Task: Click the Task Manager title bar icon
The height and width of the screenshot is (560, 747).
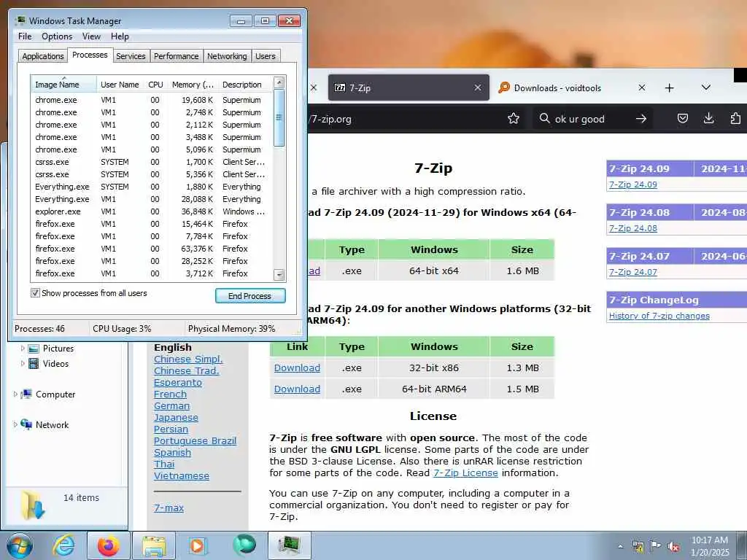Action: point(20,20)
